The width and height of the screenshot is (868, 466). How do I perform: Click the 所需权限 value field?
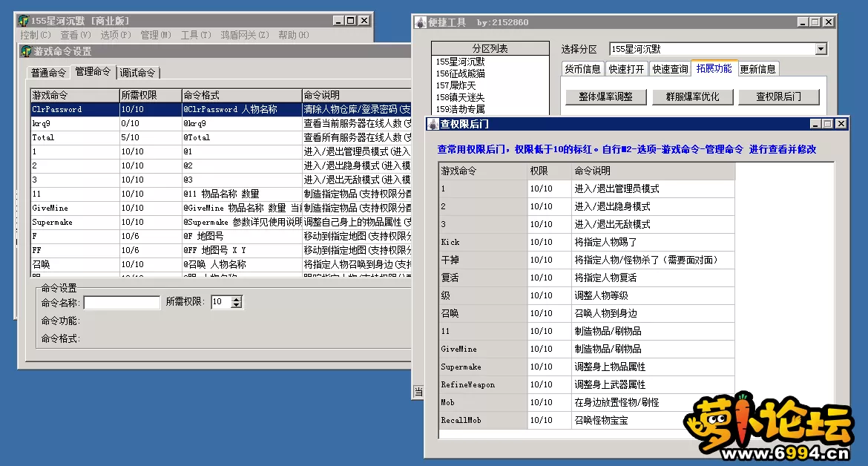(x=221, y=302)
